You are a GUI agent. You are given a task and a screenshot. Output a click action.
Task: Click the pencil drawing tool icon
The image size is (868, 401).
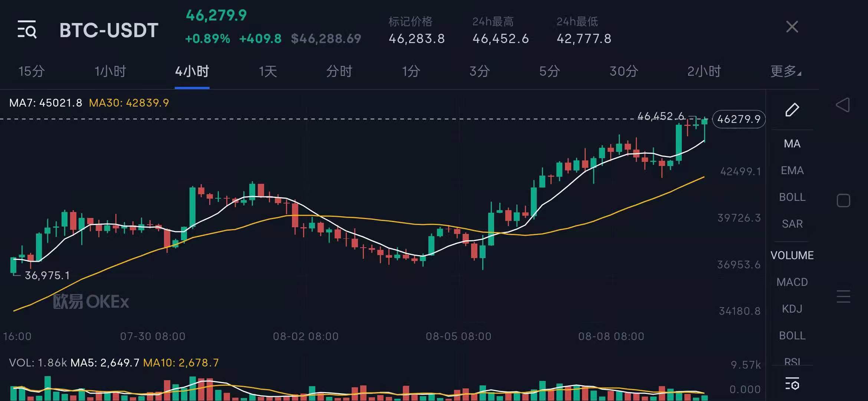(792, 110)
